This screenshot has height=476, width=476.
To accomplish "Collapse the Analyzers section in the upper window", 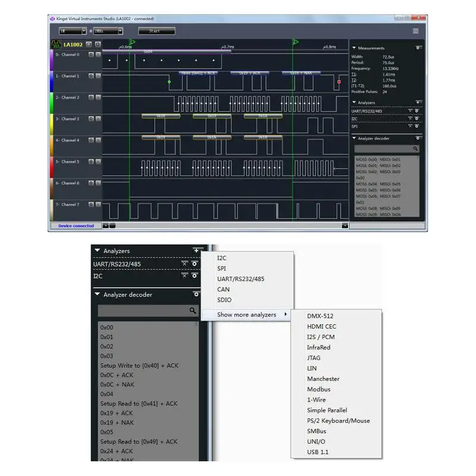I will [354, 102].
